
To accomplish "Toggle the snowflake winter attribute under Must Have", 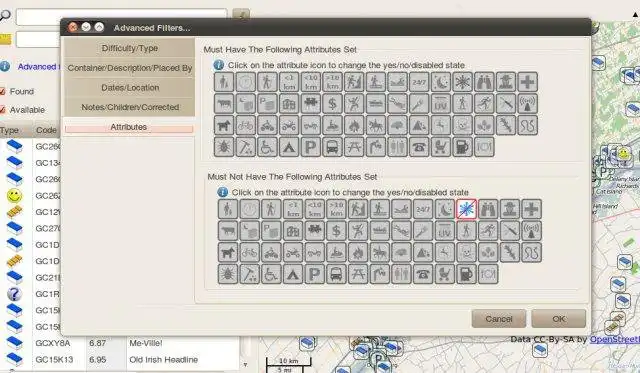I will [462, 82].
